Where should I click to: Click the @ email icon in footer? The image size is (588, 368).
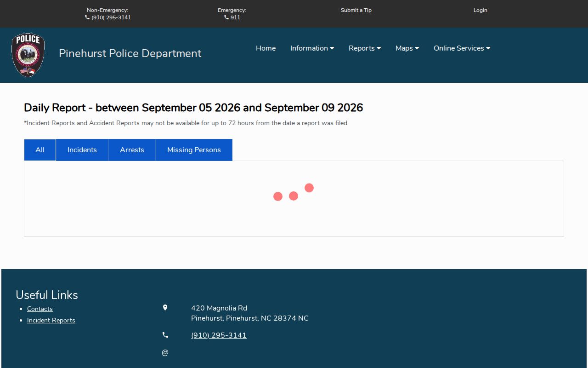pyautogui.click(x=165, y=353)
